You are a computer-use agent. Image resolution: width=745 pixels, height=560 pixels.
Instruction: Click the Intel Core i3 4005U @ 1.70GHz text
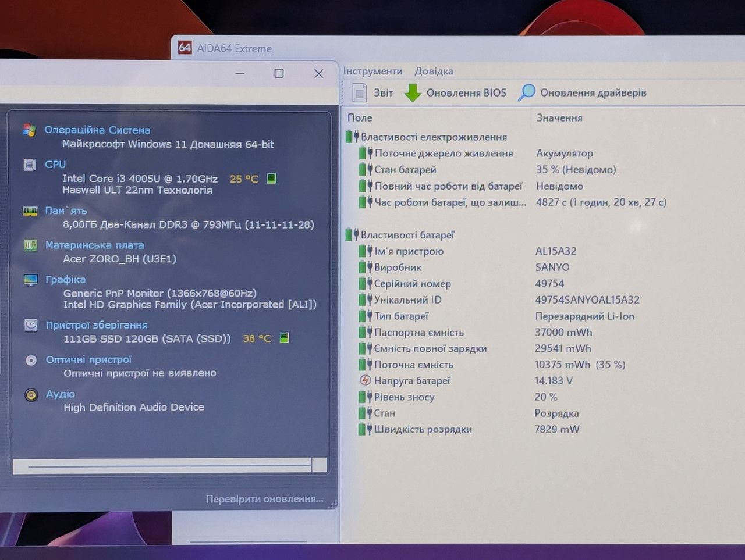(x=140, y=179)
